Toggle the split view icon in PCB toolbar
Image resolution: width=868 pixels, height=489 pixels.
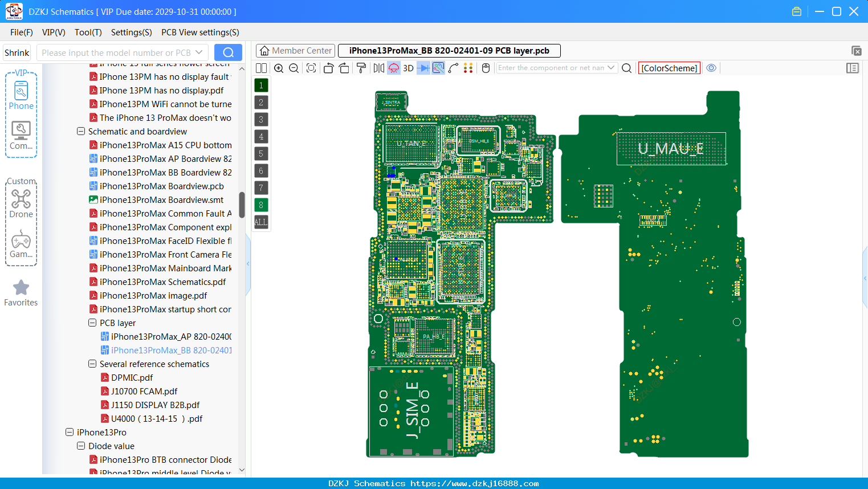[x=261, y=68]
